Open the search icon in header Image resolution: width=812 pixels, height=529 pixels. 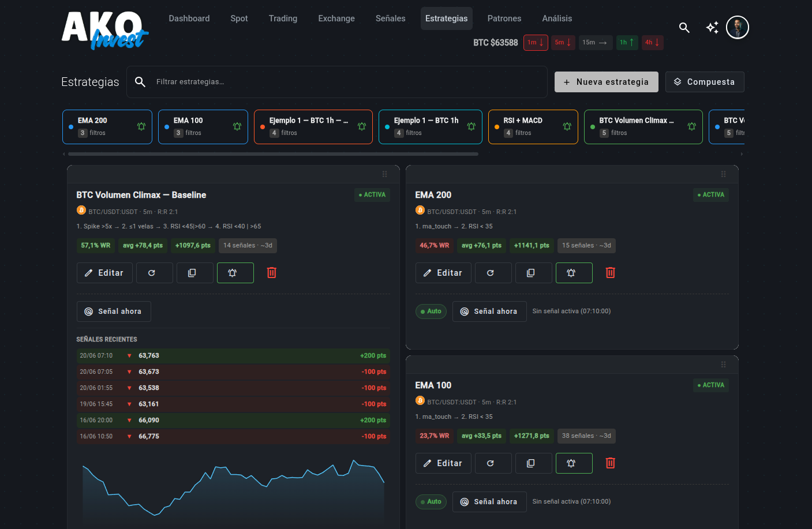[x=684, y=28]
